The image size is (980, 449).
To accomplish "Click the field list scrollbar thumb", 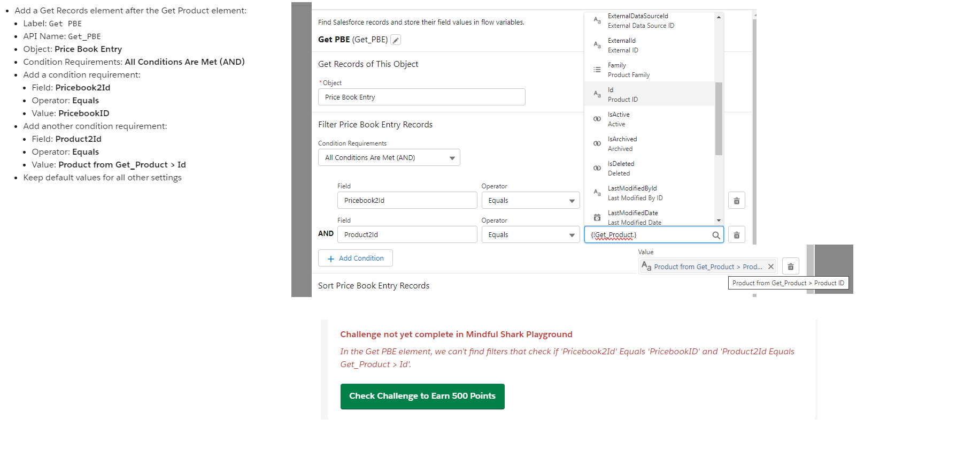I will pos(719,118).
